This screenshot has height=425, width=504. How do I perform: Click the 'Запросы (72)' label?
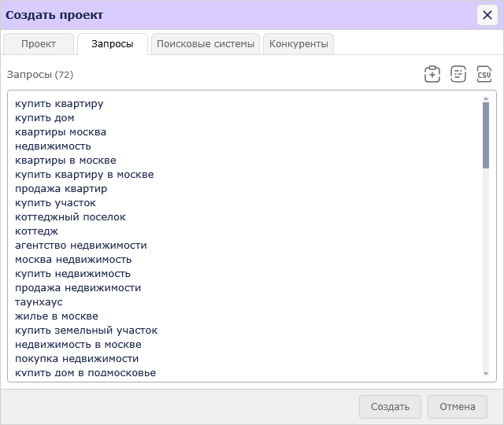[x=40, y=75]
